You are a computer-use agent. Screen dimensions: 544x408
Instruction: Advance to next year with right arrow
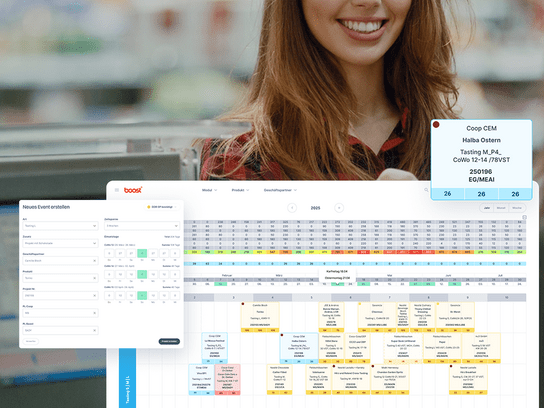pos(339,208)
